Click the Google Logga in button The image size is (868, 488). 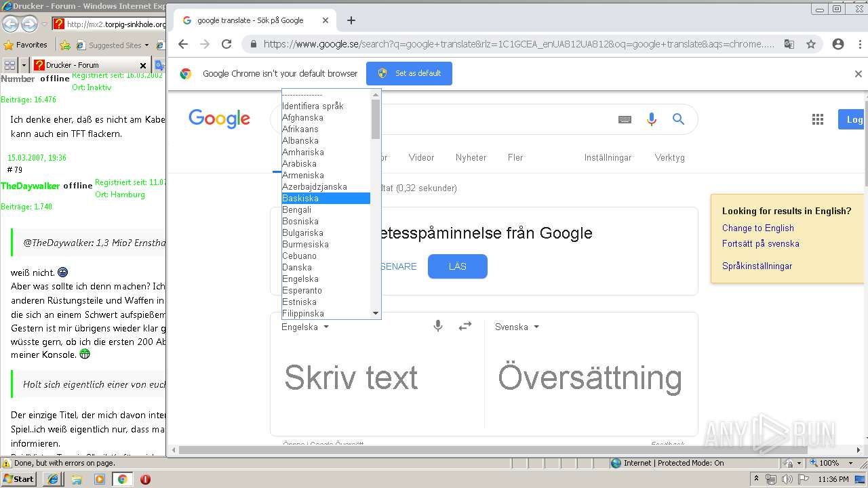coord(852,119)
